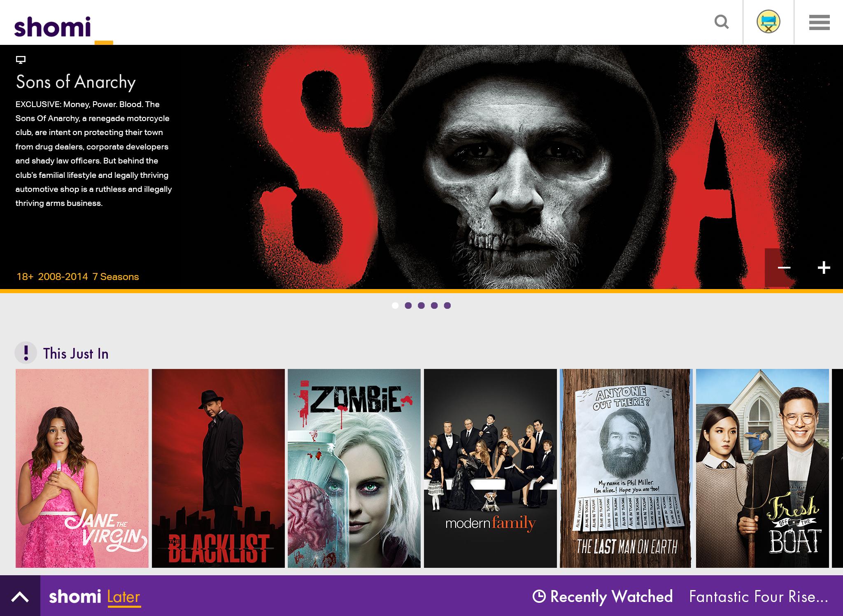
Task: Click the Recently Watched menu item
Action: pyautogui.click(x=611, y=596)
